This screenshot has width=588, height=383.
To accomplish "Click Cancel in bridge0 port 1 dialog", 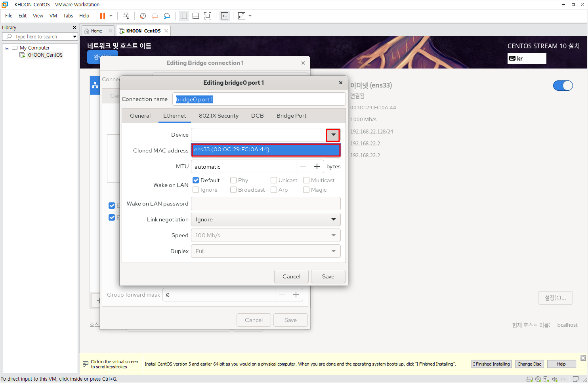I will click(291, 276).
